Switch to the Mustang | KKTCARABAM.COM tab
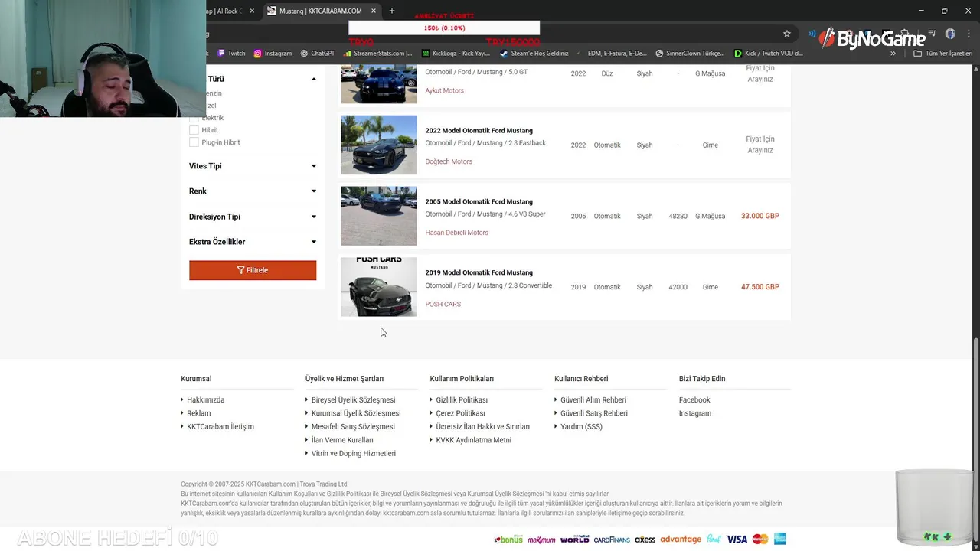Image resolution: width=980 pixels, height=551 pixels. point(320,11)
